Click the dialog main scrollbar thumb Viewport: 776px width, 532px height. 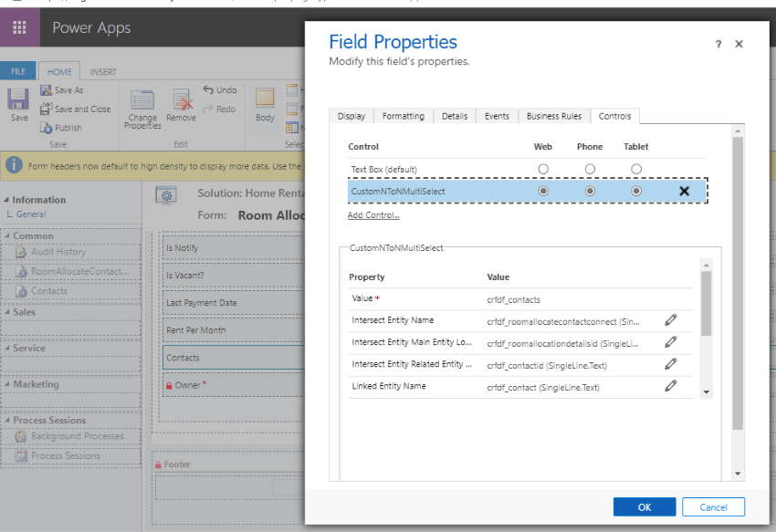738,283
